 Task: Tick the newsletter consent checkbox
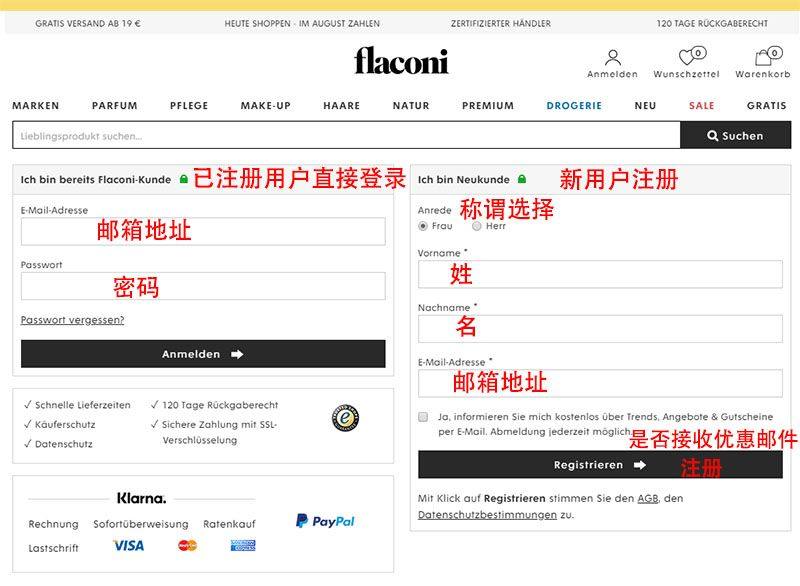click(x=423, y=417)
